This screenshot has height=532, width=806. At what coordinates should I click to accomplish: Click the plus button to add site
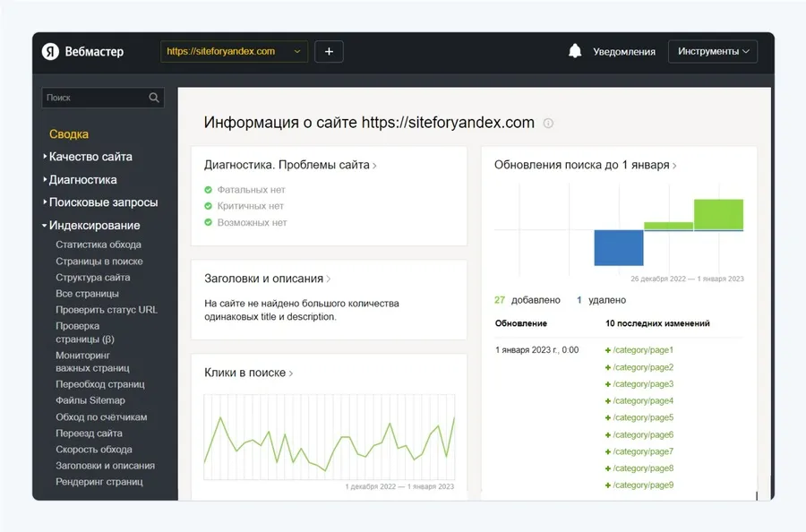pos(329,52)
